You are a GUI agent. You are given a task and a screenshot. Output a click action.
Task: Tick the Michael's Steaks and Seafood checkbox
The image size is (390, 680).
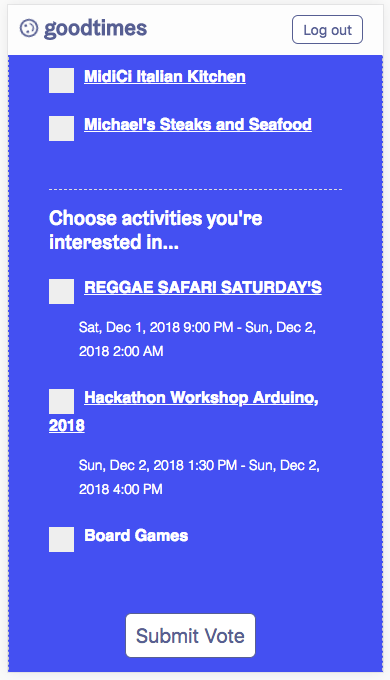click(61, 128)
